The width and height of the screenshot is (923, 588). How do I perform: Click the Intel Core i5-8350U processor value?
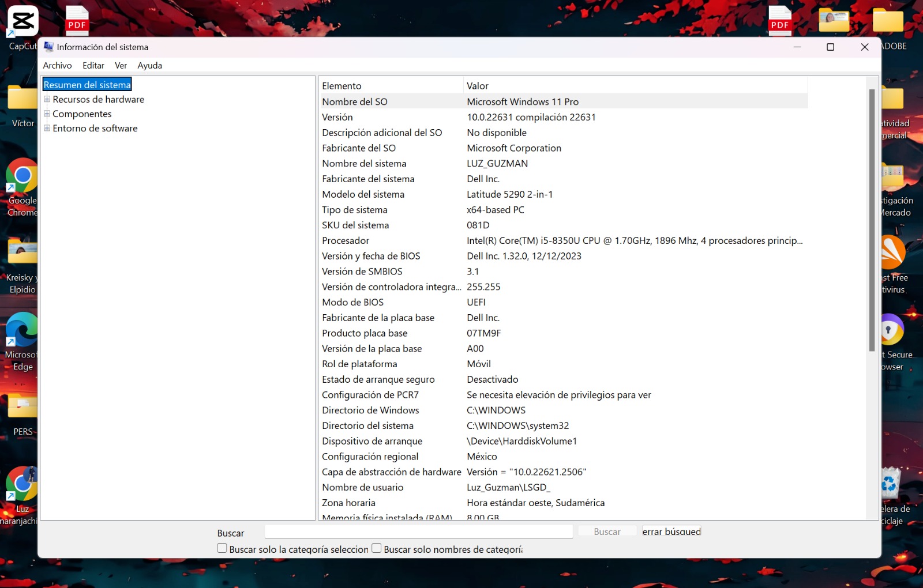coord(635,240)
